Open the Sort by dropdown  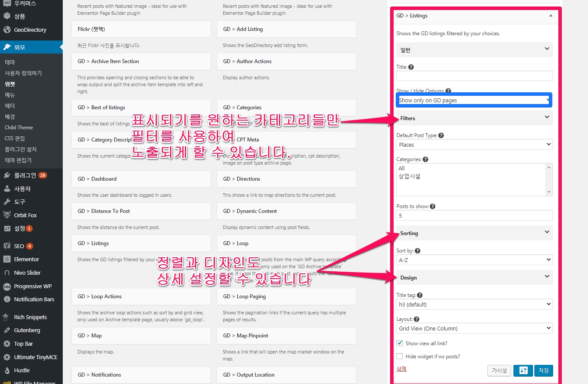(475, 260)
